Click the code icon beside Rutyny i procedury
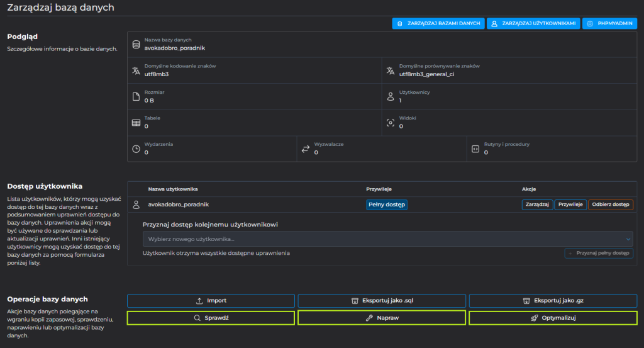This screenshot has width=644, height=348. 475,149
